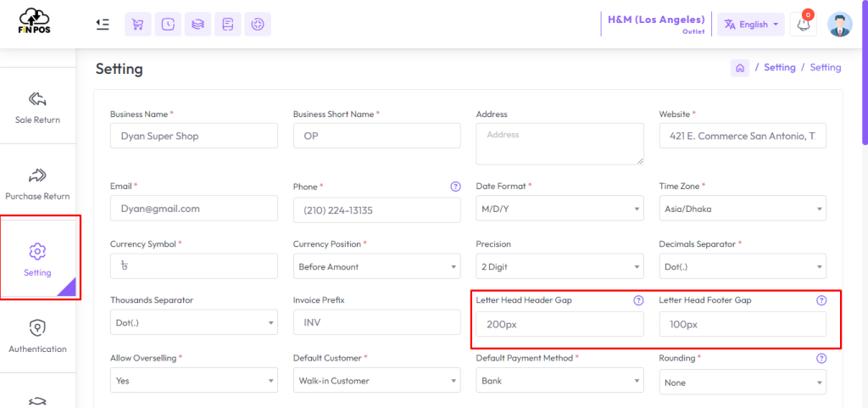Open the notifications bell
Image resolution: width=868 pixels, height=408 pixels.
point(804,25)
